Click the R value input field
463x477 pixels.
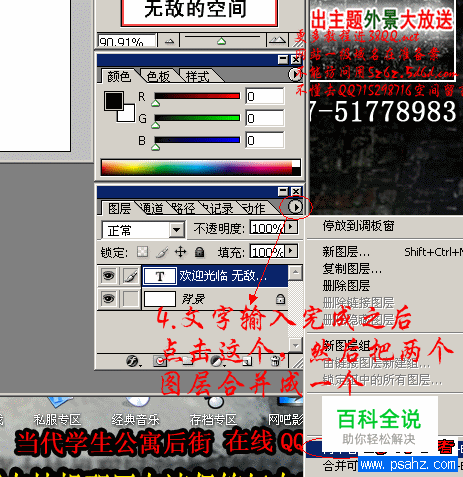(x=265, y=96)
